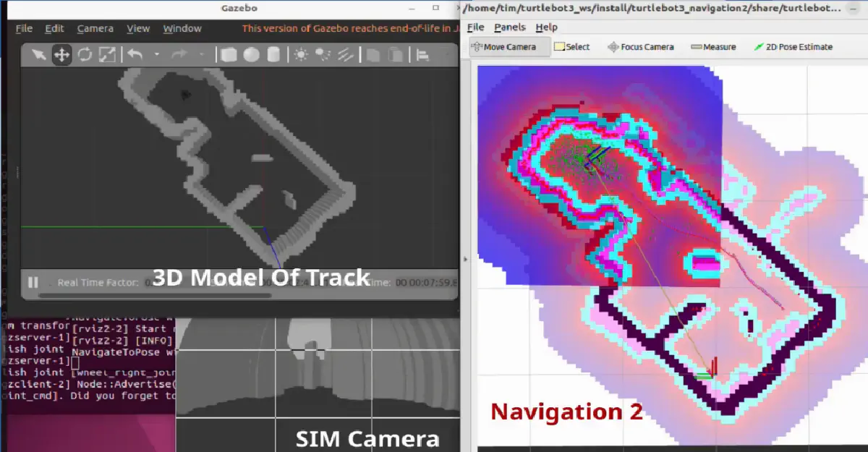Open the Help menu in RViz
This screenshot has width=868, height=452.
(547, 27)
